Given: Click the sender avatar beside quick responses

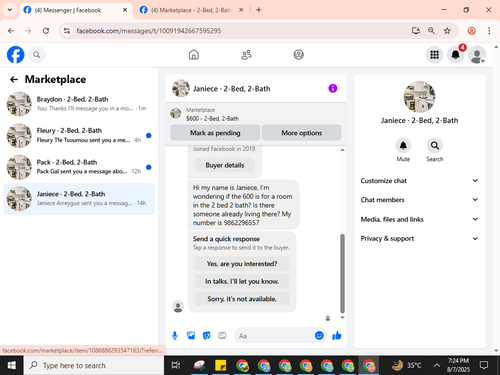Looking at the screenshot, I should pos(178,307).
